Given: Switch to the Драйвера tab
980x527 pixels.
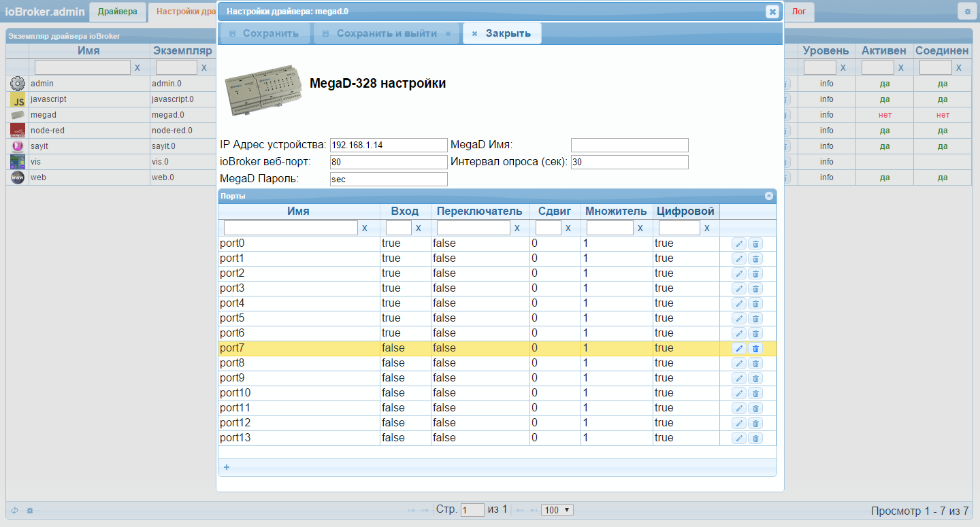Looking at the screenshot, I should 118,12.
